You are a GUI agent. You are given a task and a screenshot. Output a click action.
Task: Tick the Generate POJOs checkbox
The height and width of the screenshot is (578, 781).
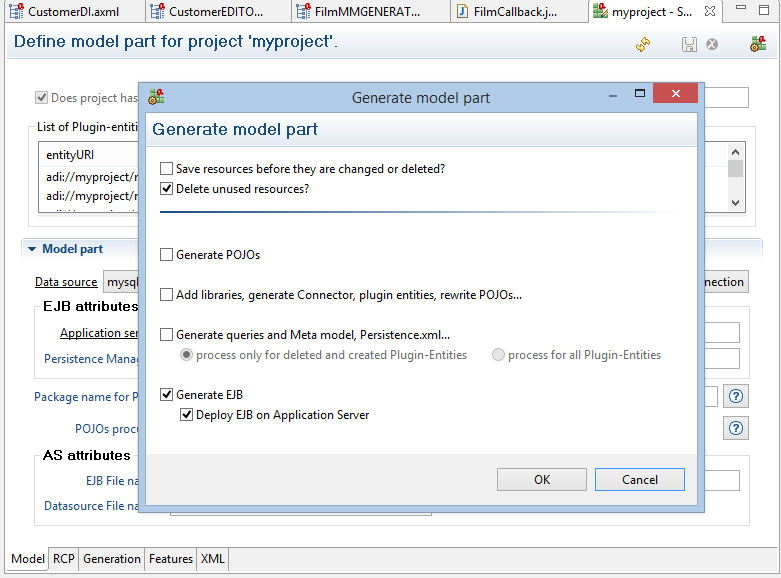167,255
